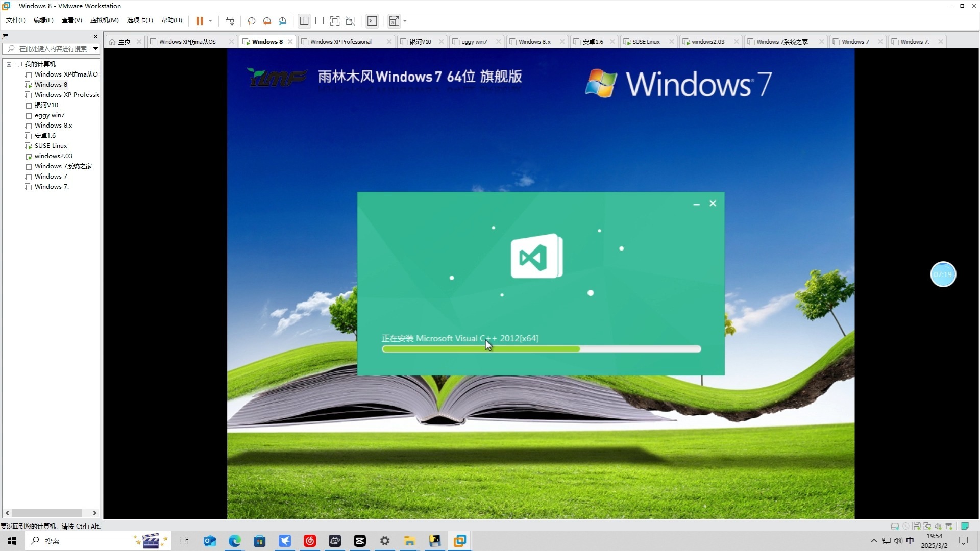Viewport: 980px width, 551px height.
Task: Toggle the library sidebar panel
Action: 304,21
